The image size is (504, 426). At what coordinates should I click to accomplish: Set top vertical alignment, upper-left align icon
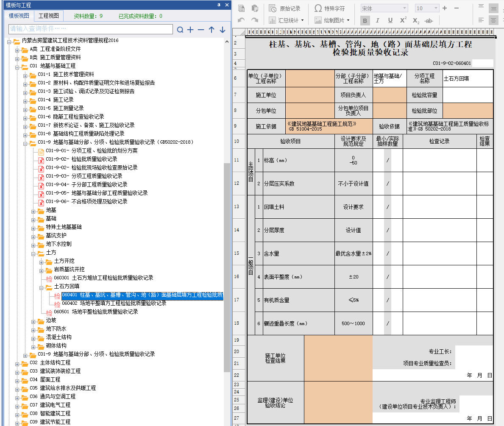[481, 6]
